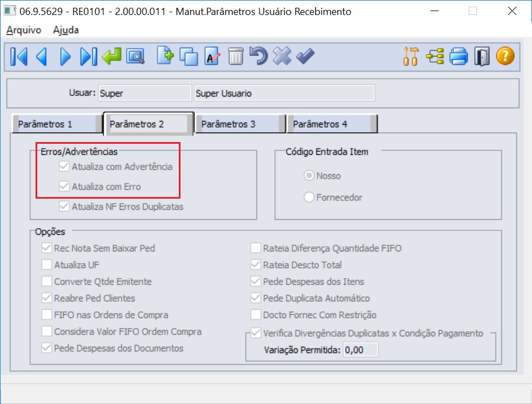Viewport: 532px width, 404px height.
Task: Toggle Pede Despesas dos Documentos checkbox
Action: [x=47, y=348]
